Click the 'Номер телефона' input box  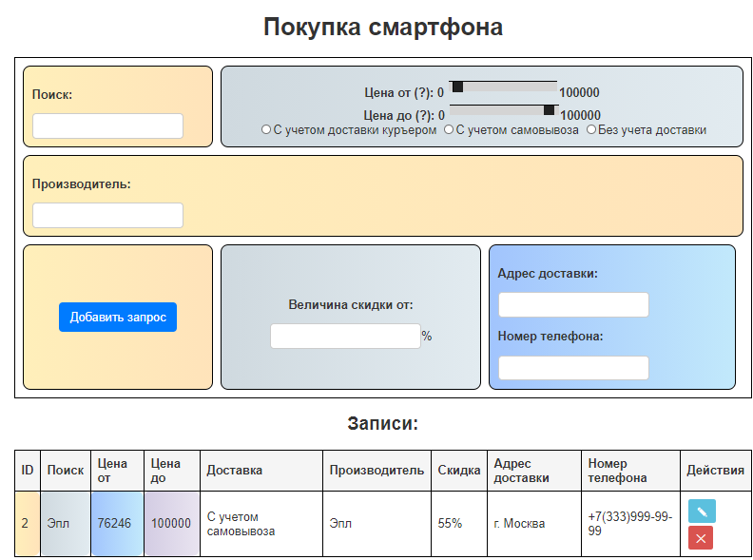coord(573,368)
